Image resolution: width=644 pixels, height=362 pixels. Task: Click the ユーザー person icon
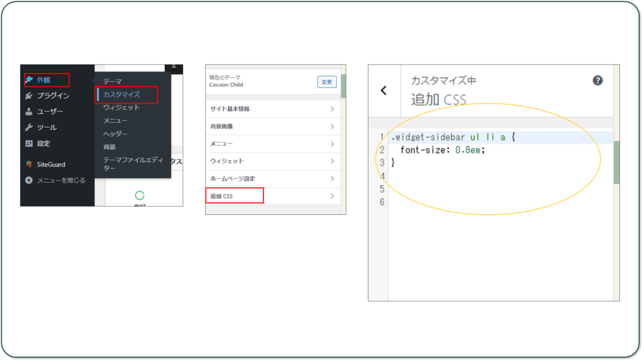click(29, 112)
